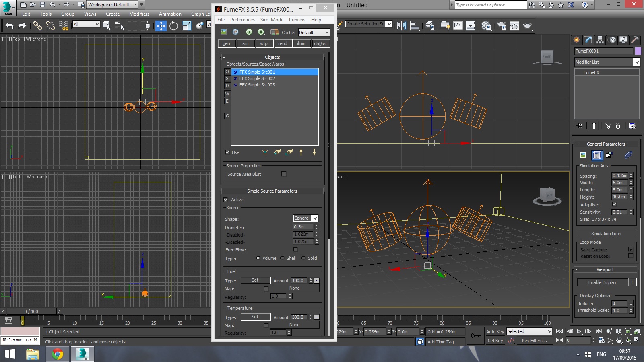Select the Shell type radio button

(x=282, y=258)
